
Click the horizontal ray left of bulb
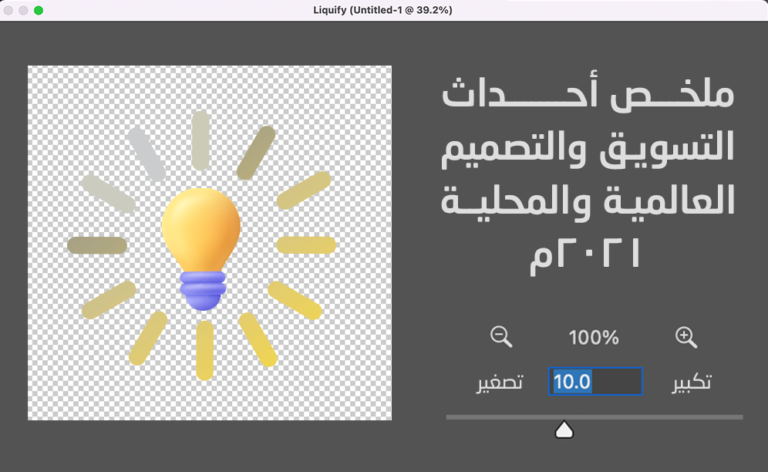point(97,245)
